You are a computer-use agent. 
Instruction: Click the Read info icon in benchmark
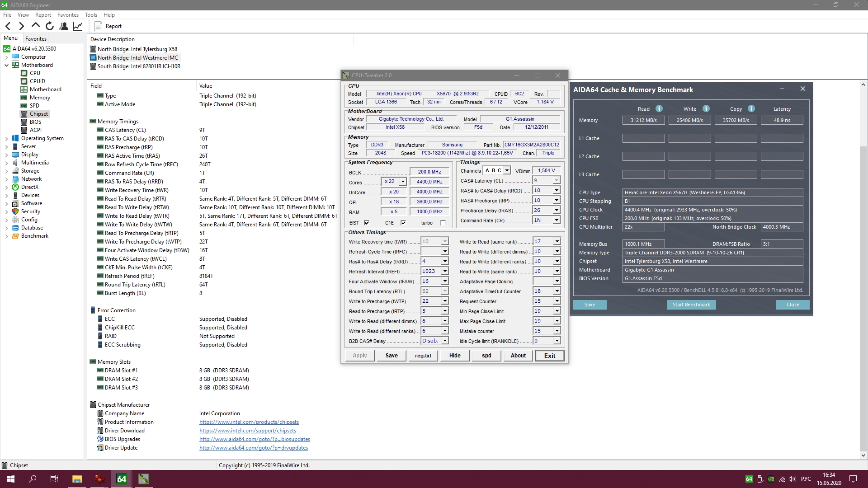click(x=659, y=108)
